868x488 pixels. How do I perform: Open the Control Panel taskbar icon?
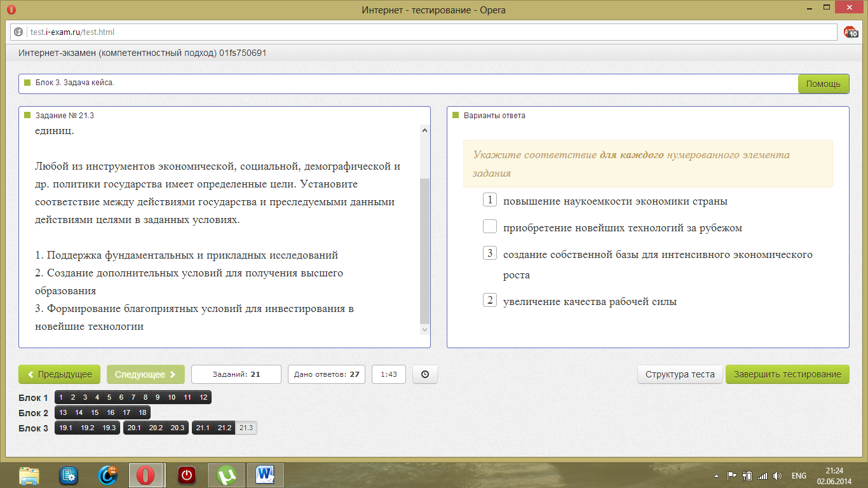68,475
